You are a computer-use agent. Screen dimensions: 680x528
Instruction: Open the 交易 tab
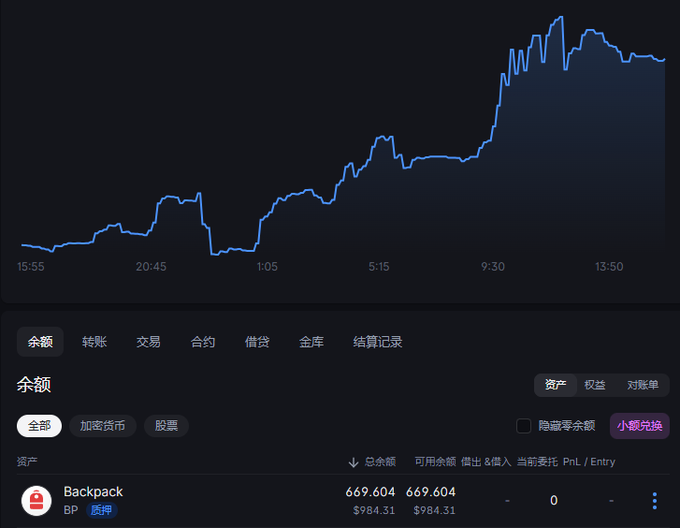pyautogui.click(x=148, y=342)
